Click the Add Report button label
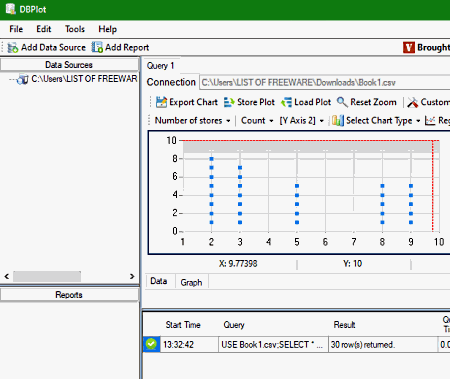 pos(127,47)
